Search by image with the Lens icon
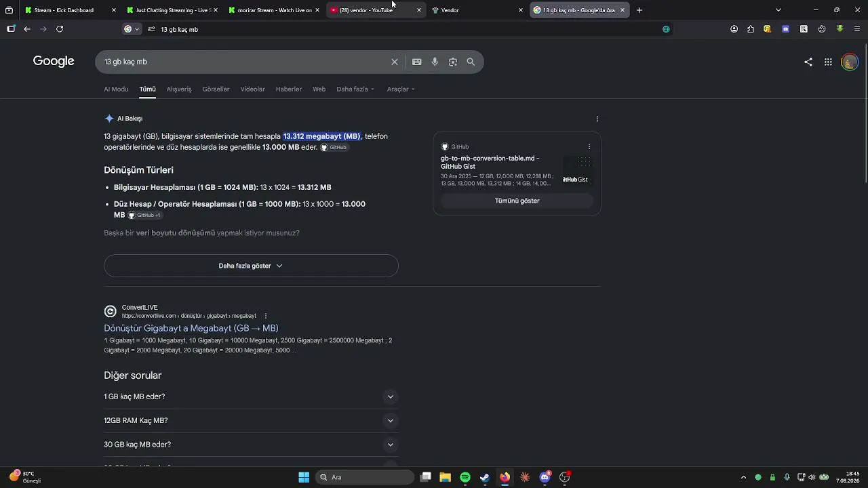Screen dimensions: 868x488 point(453,62)
